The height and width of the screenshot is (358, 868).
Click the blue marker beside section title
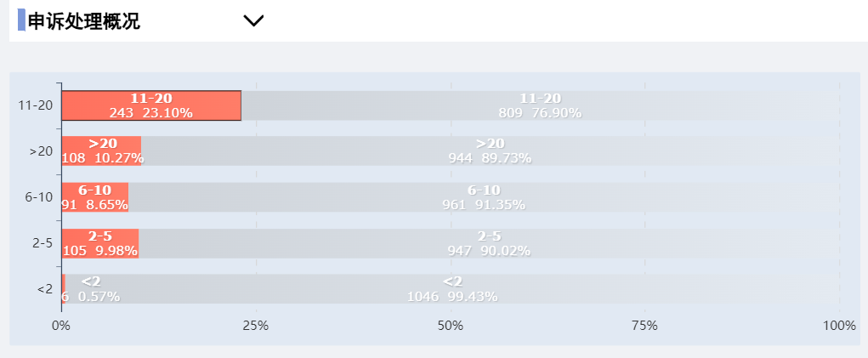coord(21,20)
